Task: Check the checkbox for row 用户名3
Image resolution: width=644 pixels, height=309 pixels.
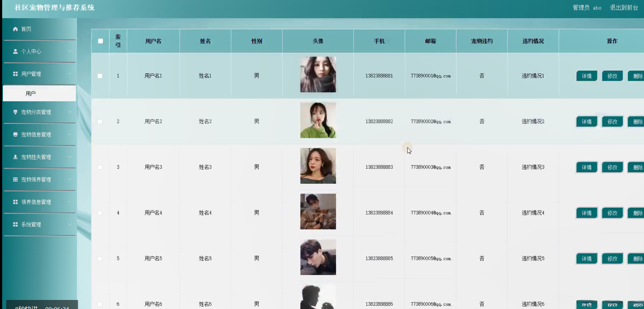Action: (100, 167)
